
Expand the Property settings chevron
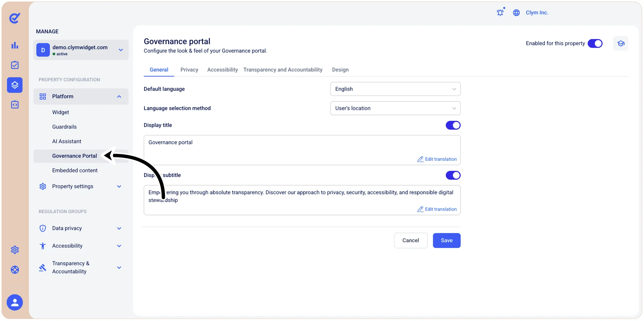tap(119, 187)
